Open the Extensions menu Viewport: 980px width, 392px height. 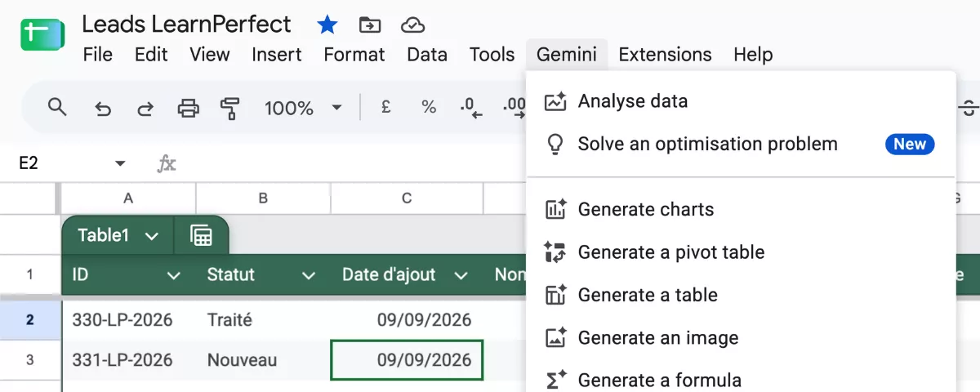tap(665, 55)
